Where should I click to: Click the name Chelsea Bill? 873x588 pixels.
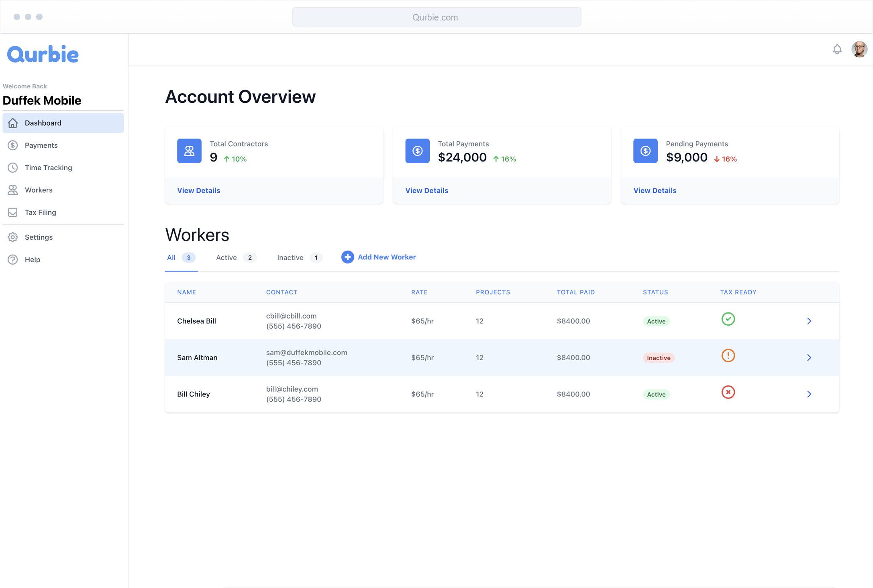pyautogui.click(x=196, y=321)
